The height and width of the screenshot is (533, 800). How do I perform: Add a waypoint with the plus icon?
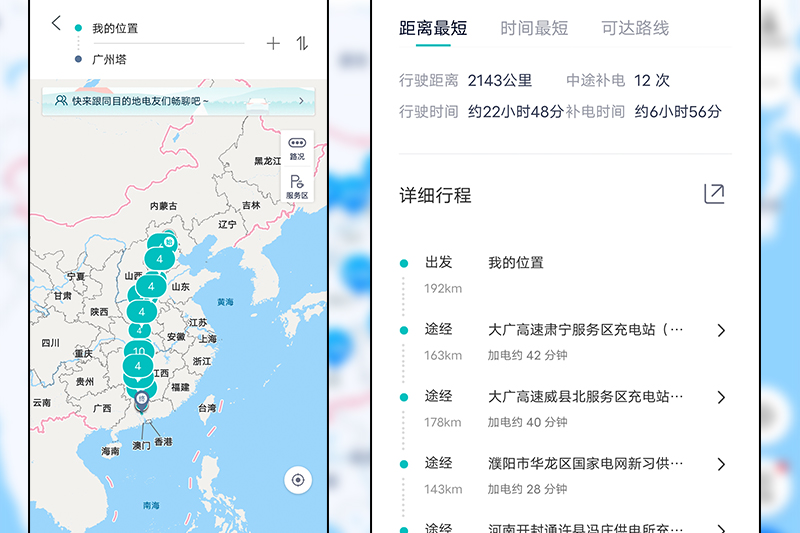[x=273, y=43]
